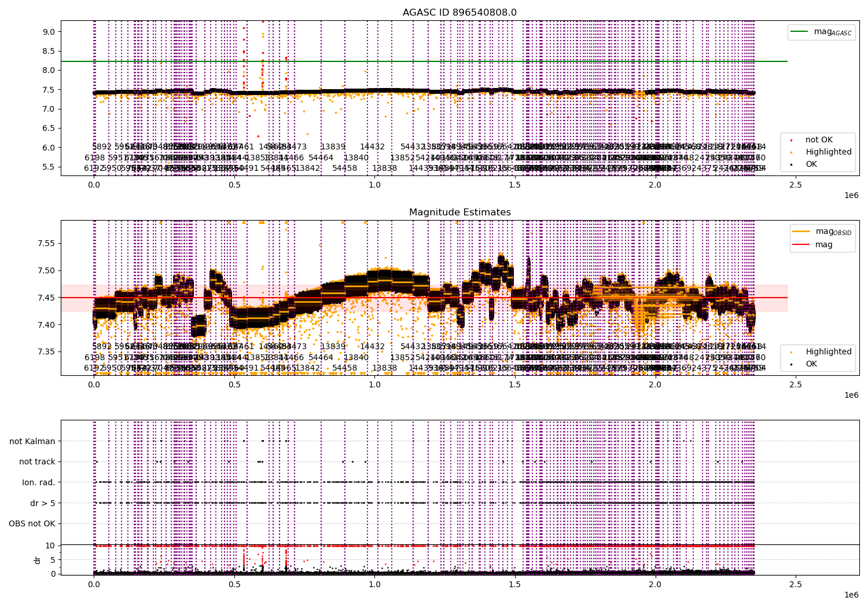Screen dimensions: 868x608
Task: Click 'OK' legend entry in middle plot
Action: pos(811,364)
